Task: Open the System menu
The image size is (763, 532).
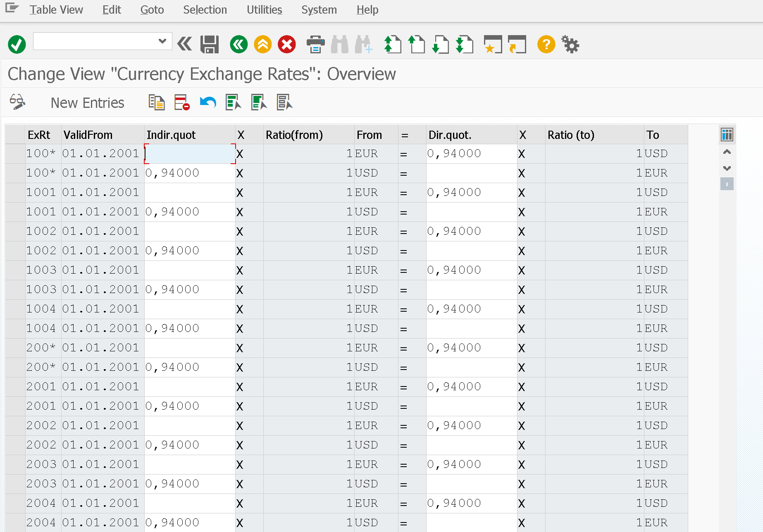Action: pos(319,10)
